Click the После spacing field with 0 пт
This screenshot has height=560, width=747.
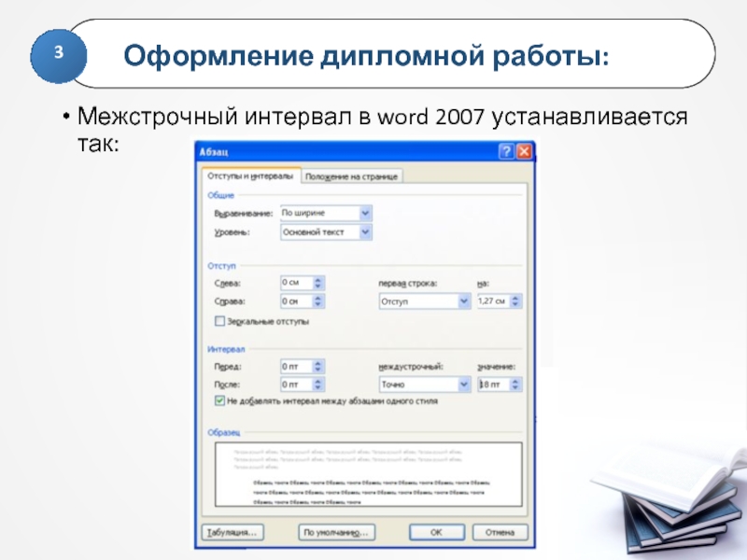[296, 385]
